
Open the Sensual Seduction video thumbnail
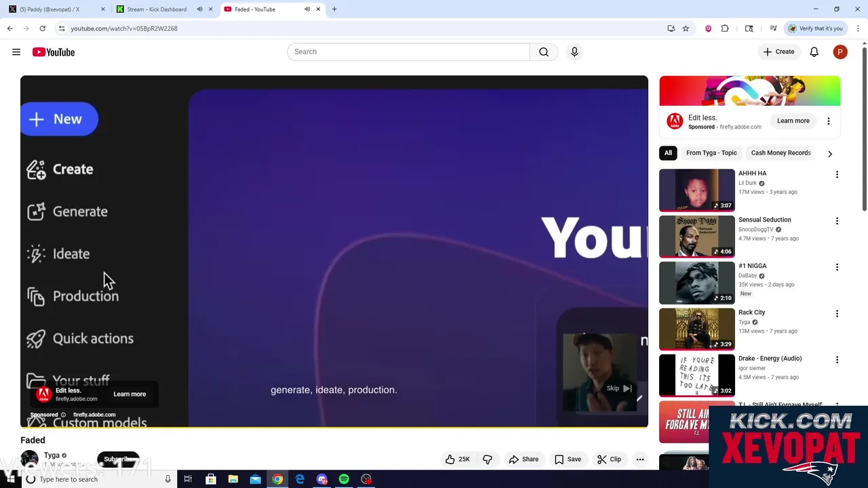[x=697, y=237]
